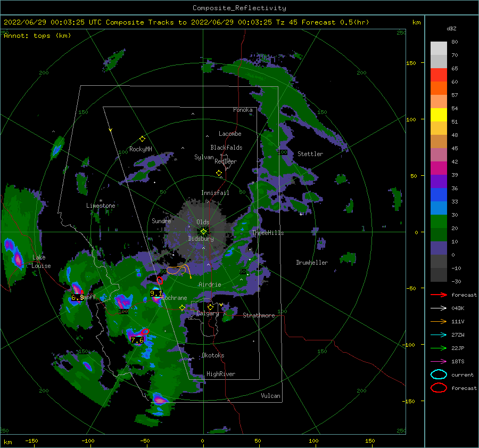Click the Limestone label
Screen dimensions: 479x448
(101, 206)
